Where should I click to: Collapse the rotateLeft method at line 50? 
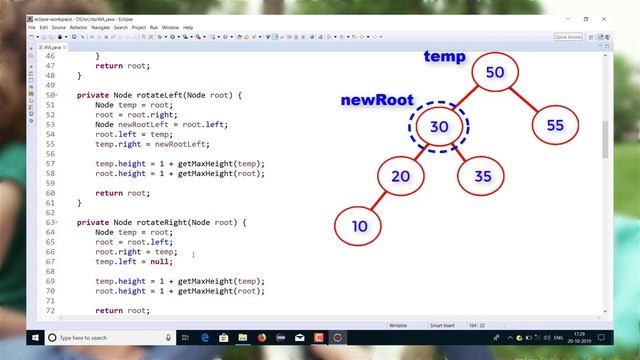(x=57, y=95)
